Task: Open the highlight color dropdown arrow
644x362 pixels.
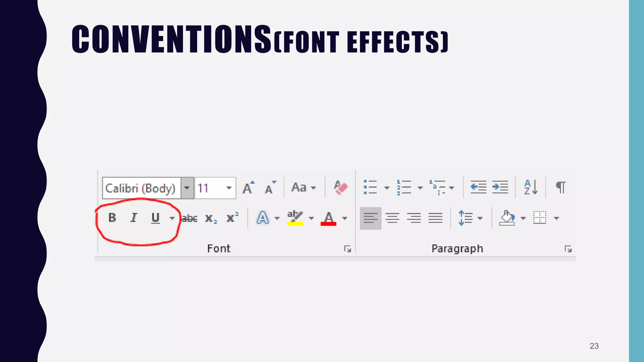Action: coord(311,218)
